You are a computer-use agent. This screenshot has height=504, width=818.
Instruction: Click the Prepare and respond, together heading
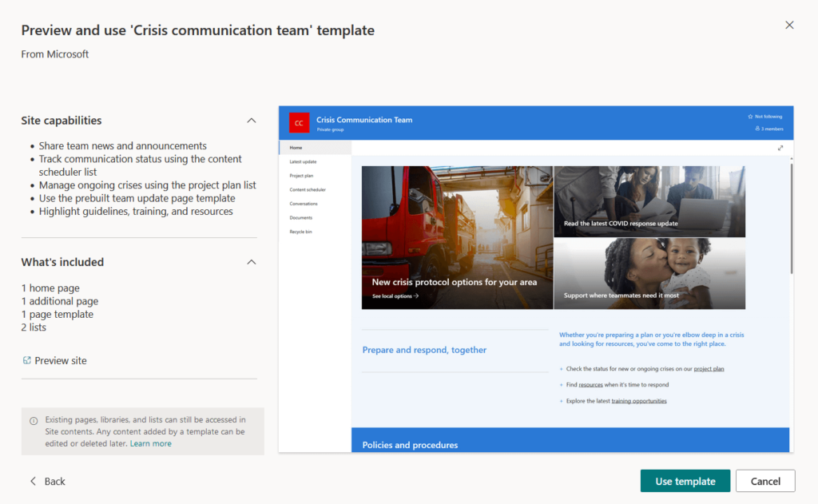(424, 350)
